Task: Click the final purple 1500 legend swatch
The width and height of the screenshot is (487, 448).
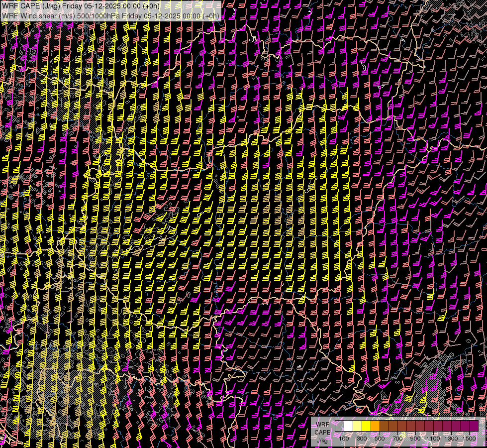Action: pos(474,426)
